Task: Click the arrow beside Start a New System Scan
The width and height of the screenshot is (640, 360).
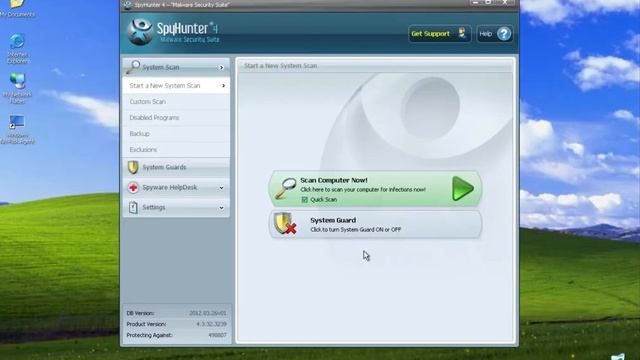Action: pyautogui.click(x=223, y=86)
